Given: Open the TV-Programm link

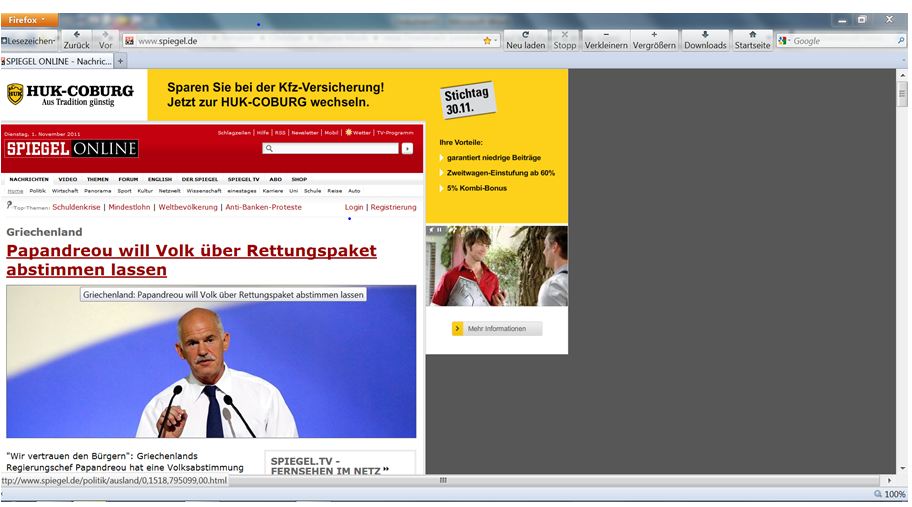Looking at the screenshot, I should (x=395, y=133).
